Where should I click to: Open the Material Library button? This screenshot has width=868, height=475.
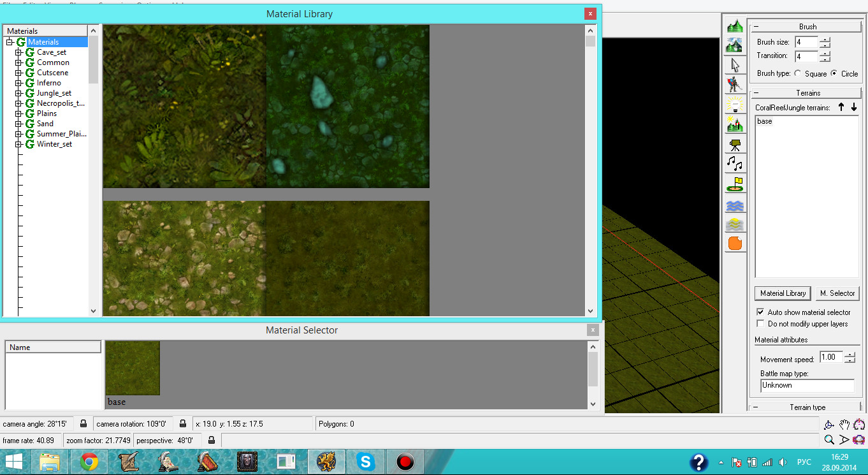[783, 293]
